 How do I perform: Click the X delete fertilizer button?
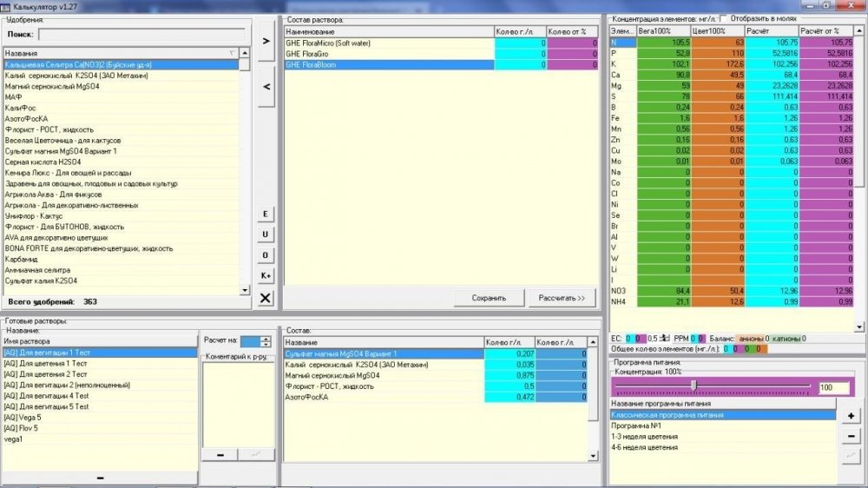[x=265, y=298]
